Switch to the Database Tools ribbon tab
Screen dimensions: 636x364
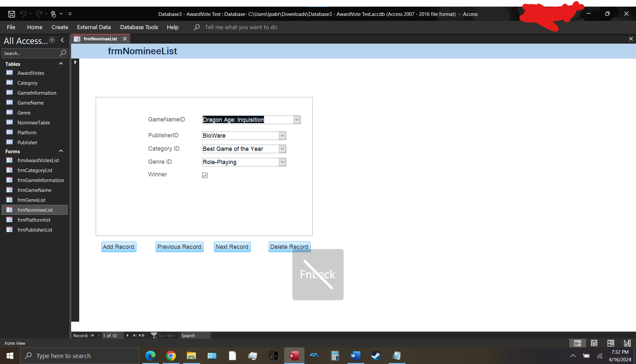139,27
